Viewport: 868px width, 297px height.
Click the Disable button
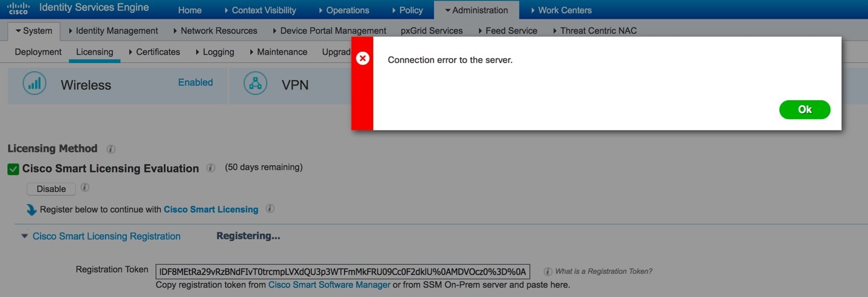[x=51, y=189]
